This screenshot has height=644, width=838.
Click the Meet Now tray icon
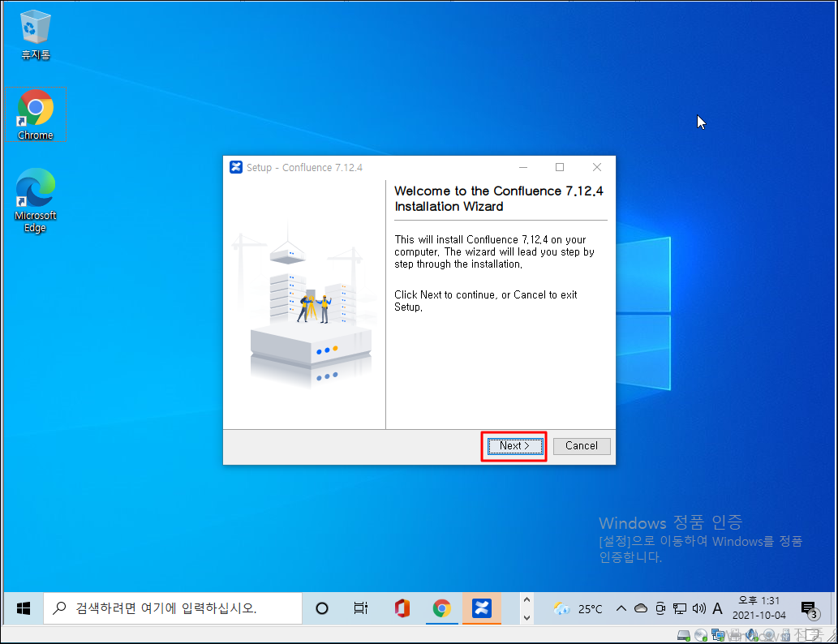(660, 608)
